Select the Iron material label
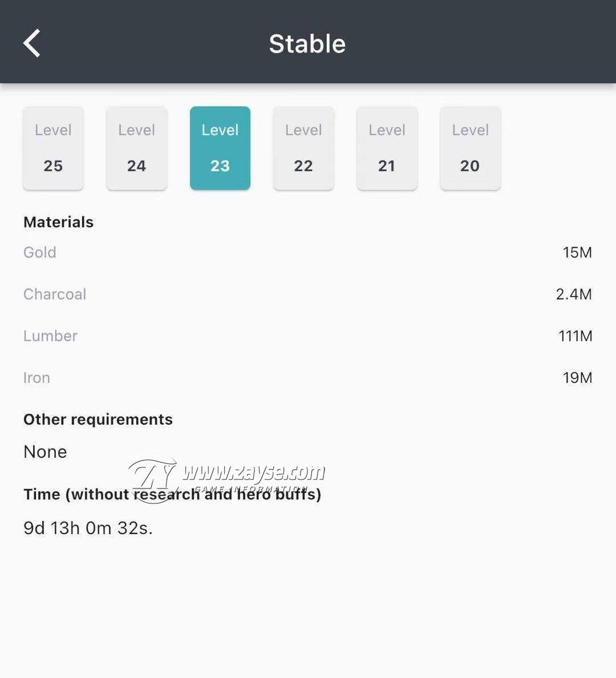 pos(37,377)
